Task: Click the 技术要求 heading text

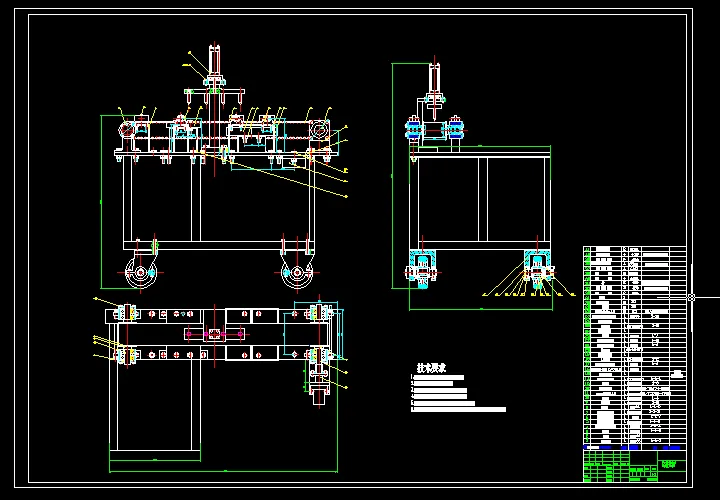Action: pos(431,368)
